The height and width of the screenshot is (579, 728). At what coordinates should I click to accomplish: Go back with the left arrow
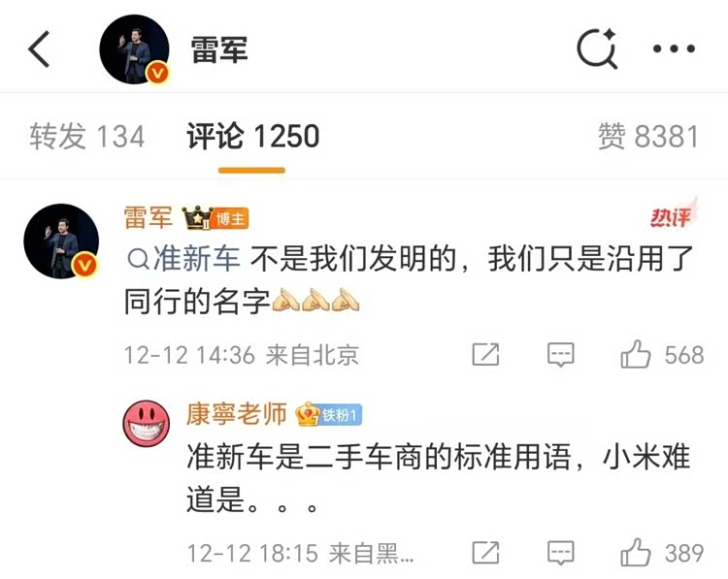[x=39, y=49]
